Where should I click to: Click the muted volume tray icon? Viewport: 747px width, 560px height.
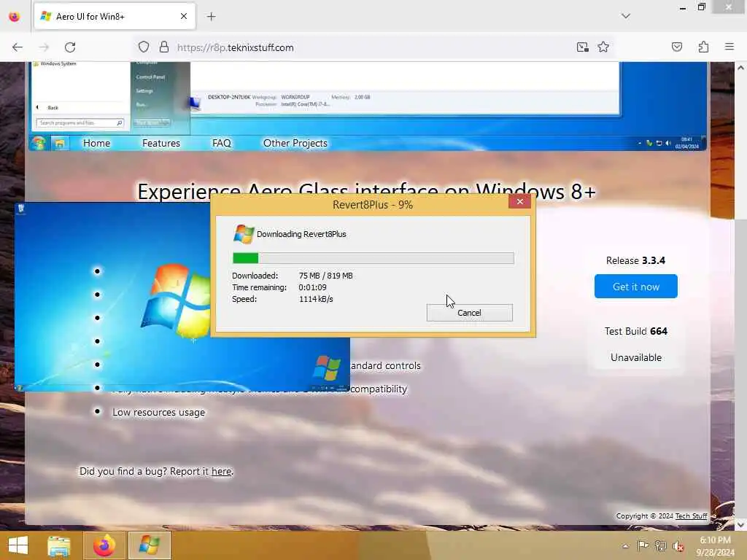click(x=678, y=545)
